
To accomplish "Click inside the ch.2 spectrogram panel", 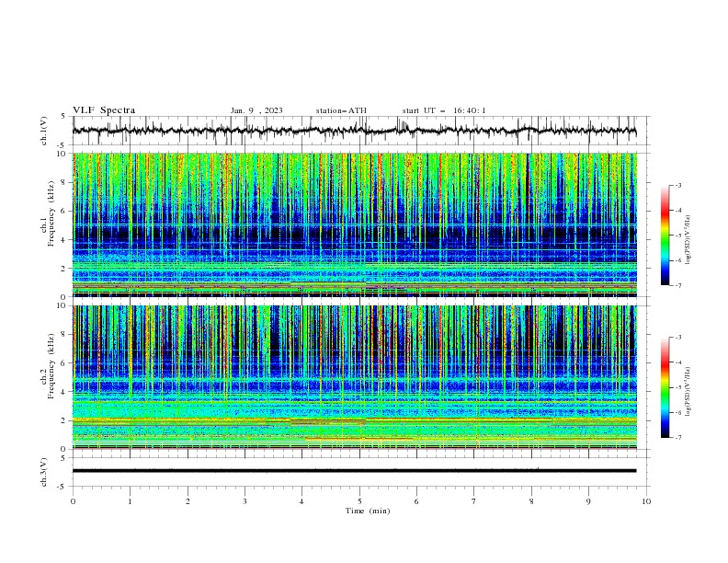I will (x=355, y=377).
